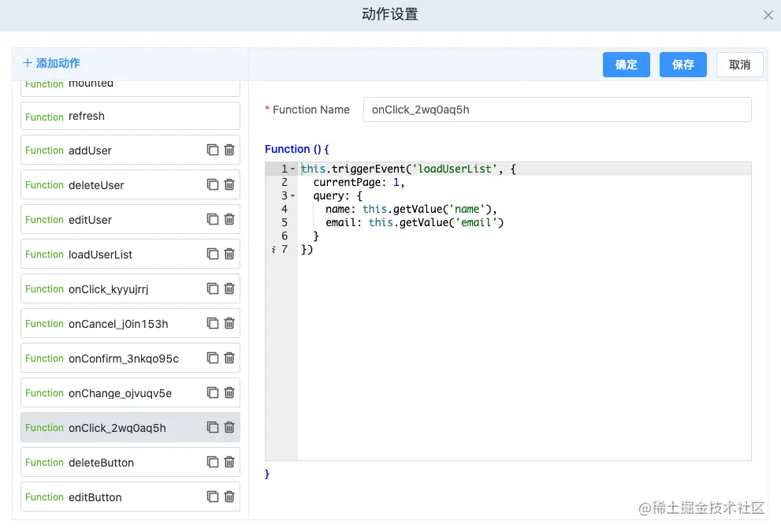Collapse the query block at line 3
Viewport: 781px width, 532px height.
pyautogui.click(x=293, y=196)
